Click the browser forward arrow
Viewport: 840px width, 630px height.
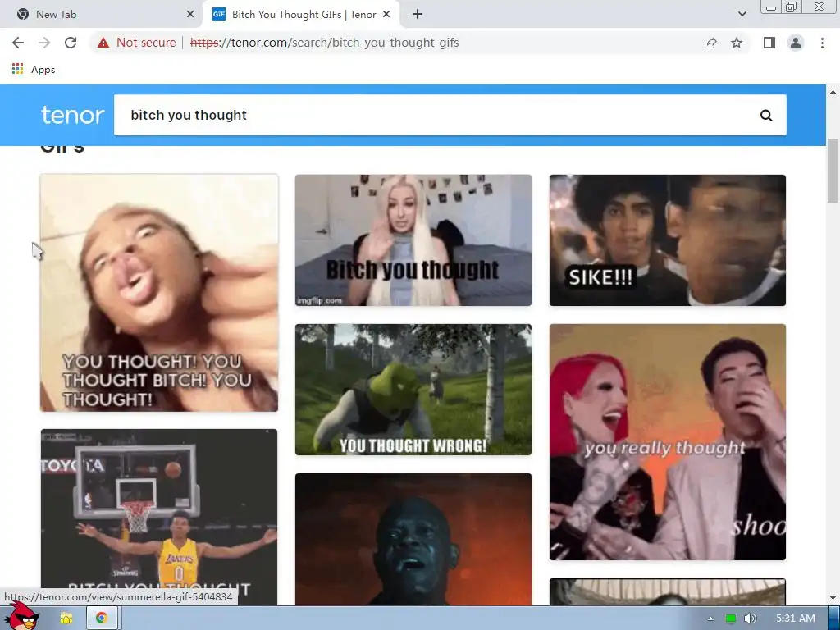[44, 43]
